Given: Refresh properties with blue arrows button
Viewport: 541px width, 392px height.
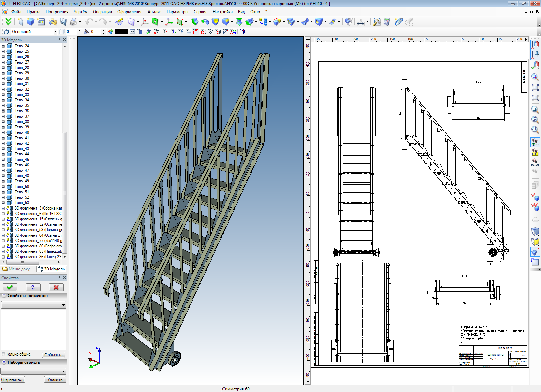Looking at the screenshot, I should [33, 287].
